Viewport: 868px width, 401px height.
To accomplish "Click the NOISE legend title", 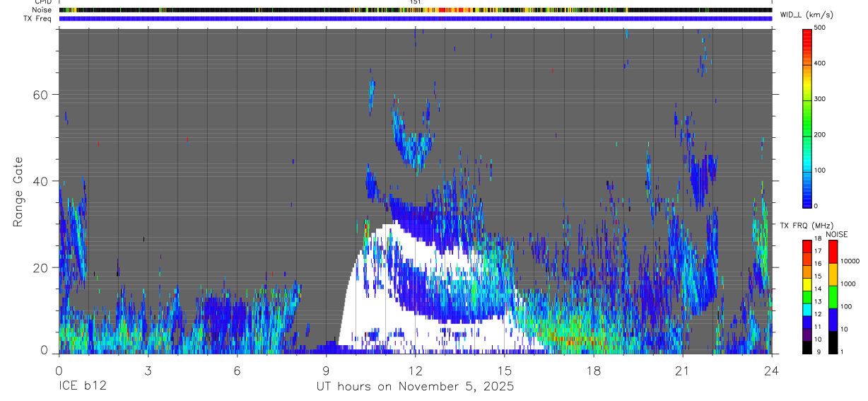I will tap(837, 234).
